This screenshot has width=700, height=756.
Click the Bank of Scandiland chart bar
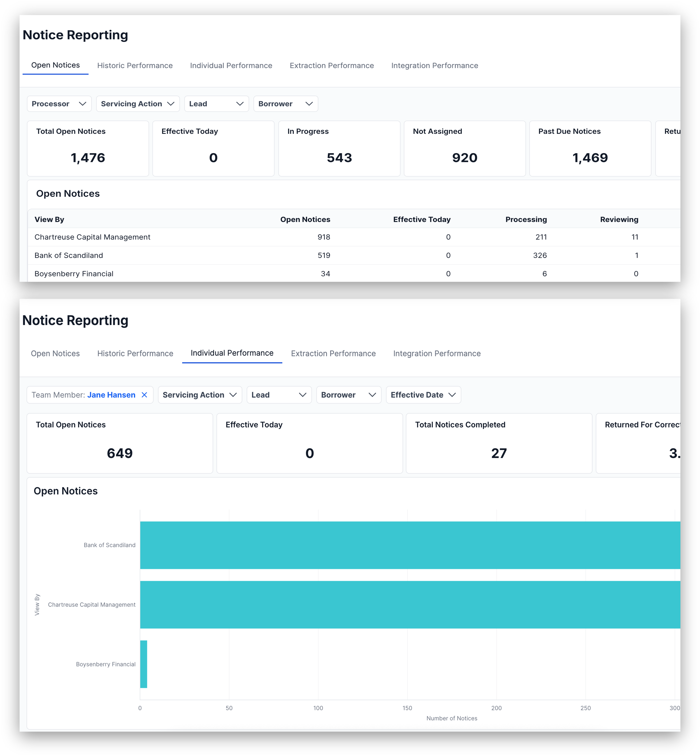click(410, 545)
